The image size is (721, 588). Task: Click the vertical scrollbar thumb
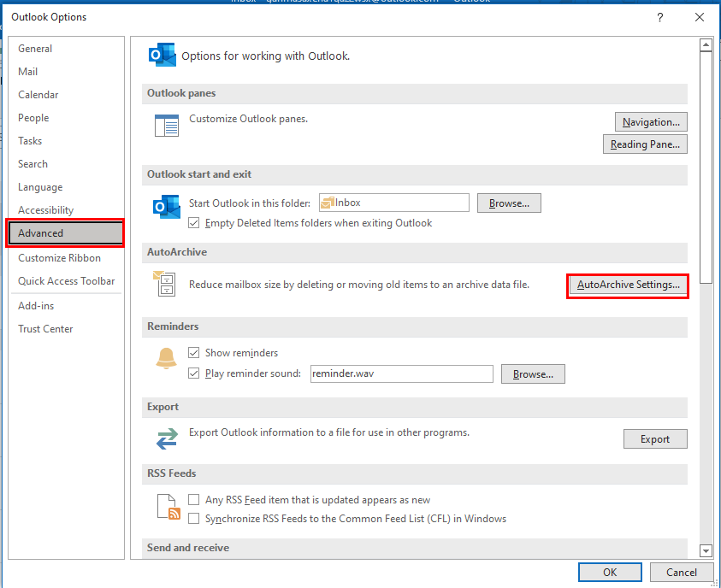(706, 168)
